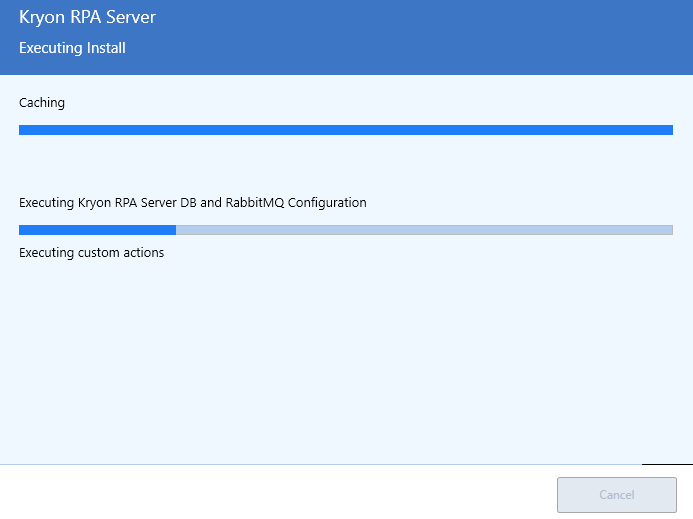Image resolution: width=693 pixels, height=519 pixels.
Task: Click the unfilled part of the configuration progress bar
Action: (424, 230)
